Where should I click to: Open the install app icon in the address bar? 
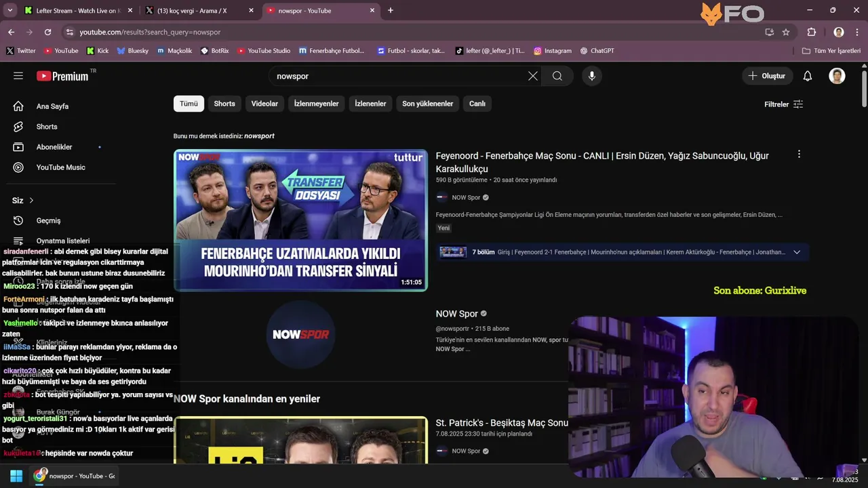[769, 32]
